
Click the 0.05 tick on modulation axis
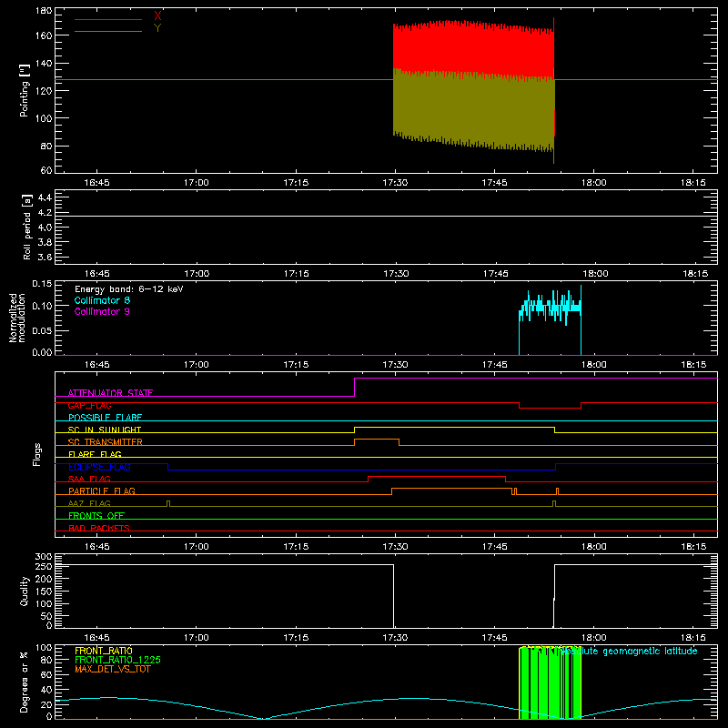(x=43, y=330)
